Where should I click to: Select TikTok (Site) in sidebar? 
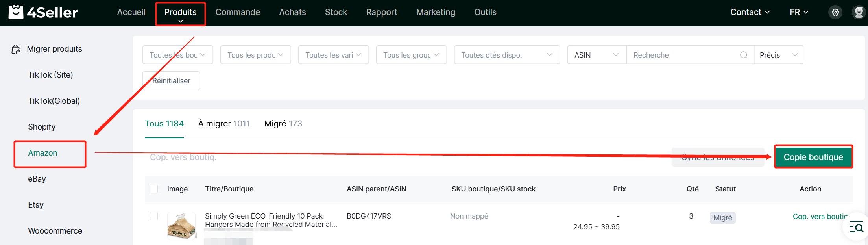[x=50, y=75]
